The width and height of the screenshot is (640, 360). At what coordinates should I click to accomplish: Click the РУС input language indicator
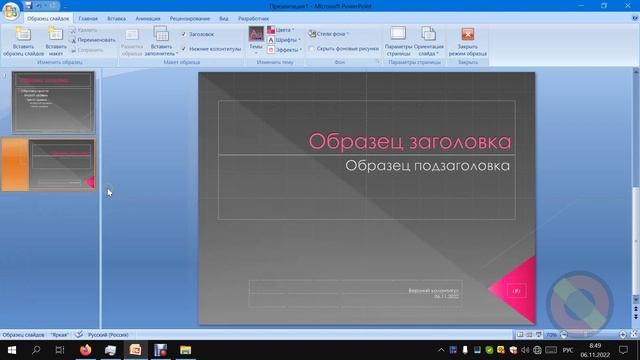point(568,350)
